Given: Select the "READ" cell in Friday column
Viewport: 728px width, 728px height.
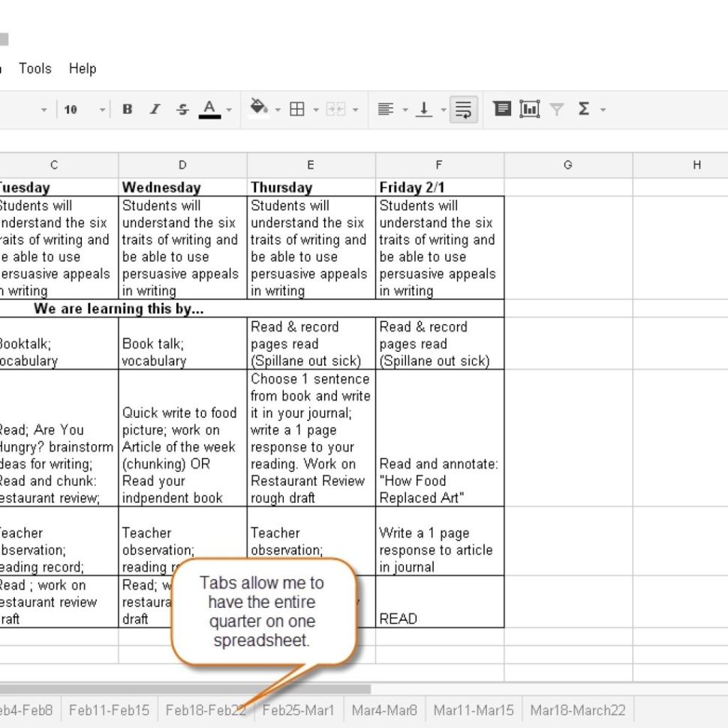Looking at the screenshot, I should 439,602.
